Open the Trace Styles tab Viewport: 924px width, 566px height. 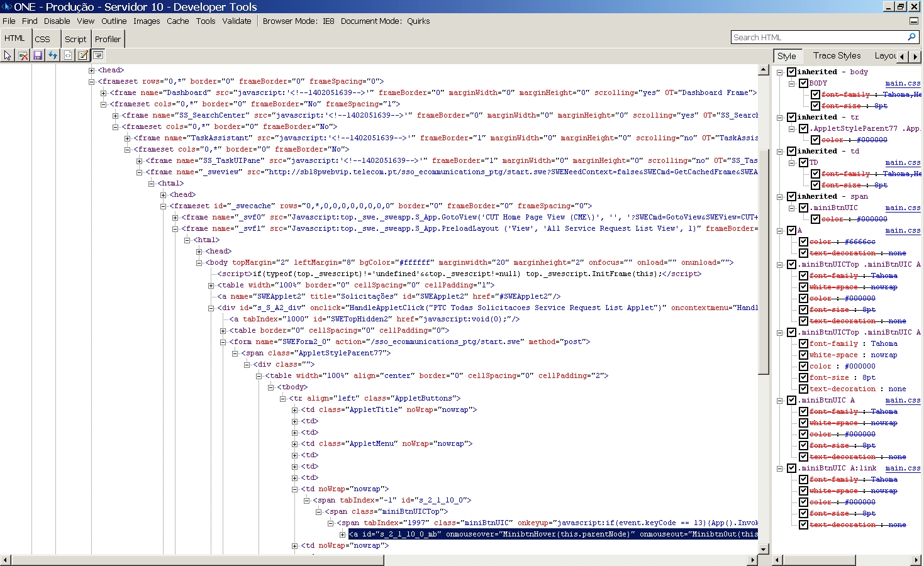tap(837, 55)
